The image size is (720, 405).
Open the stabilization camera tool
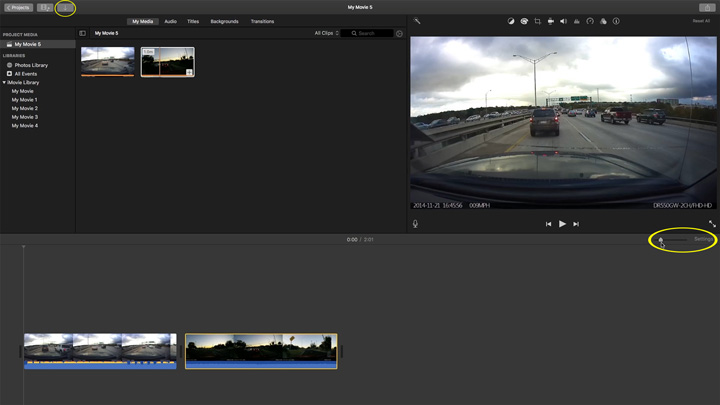[550, 21]
